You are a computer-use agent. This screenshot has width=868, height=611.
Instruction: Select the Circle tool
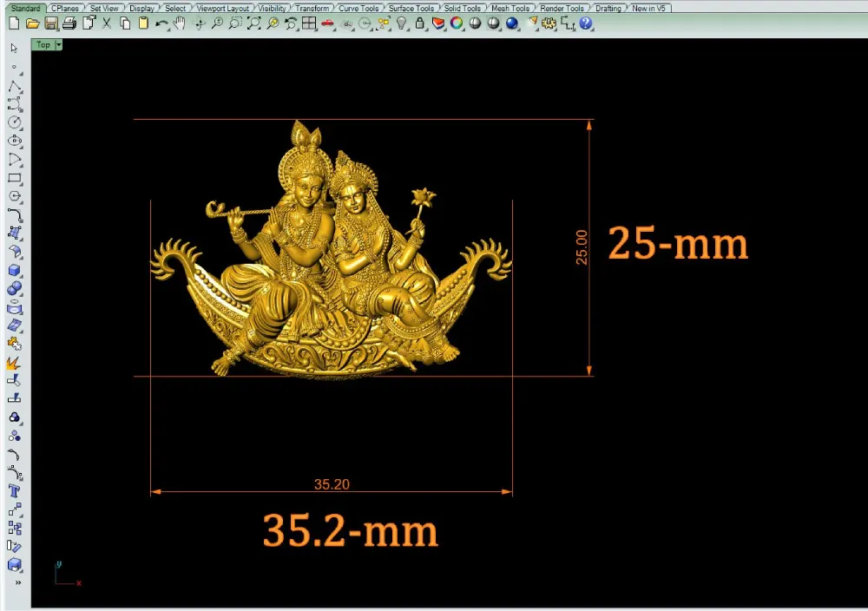(x=15, y=122)
